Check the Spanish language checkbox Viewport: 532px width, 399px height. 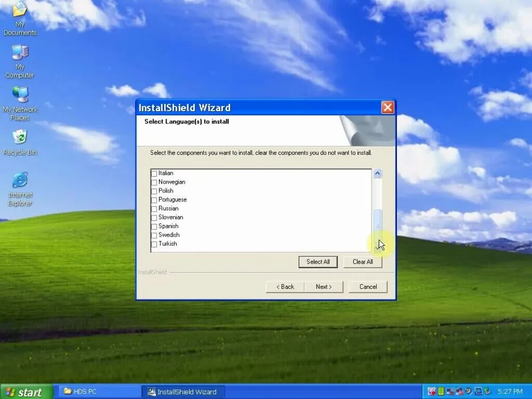pos(154,226)
